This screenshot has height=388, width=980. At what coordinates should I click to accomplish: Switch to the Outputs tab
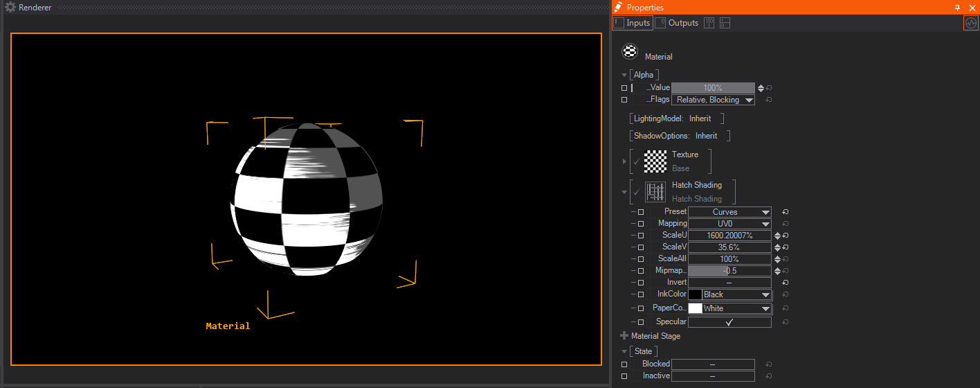coord(677,23)
